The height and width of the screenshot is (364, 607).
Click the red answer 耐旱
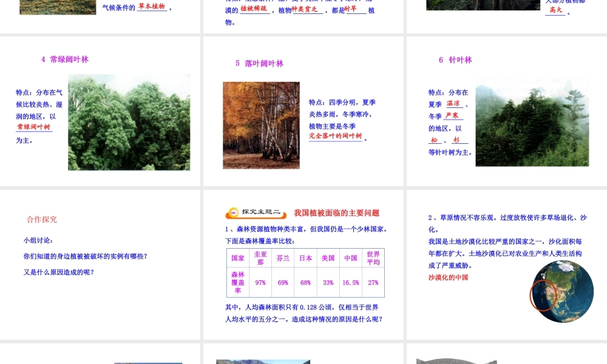pos(350,8)
